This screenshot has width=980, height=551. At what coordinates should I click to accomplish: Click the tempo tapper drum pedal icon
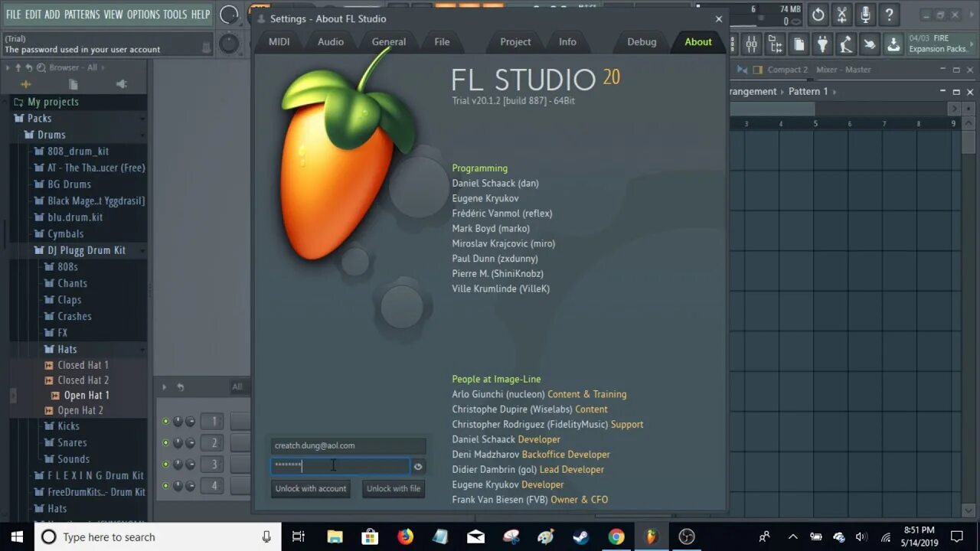click(846, 44)
